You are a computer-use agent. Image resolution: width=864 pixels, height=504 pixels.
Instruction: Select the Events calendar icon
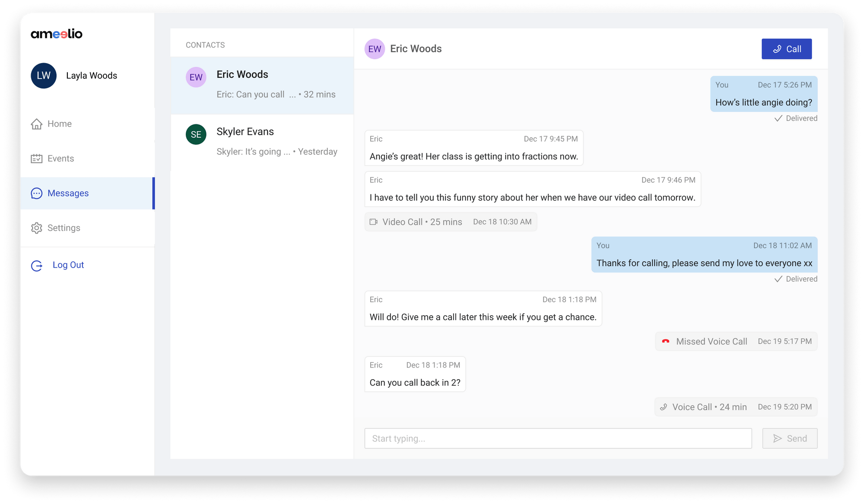[x=37, y=158]
